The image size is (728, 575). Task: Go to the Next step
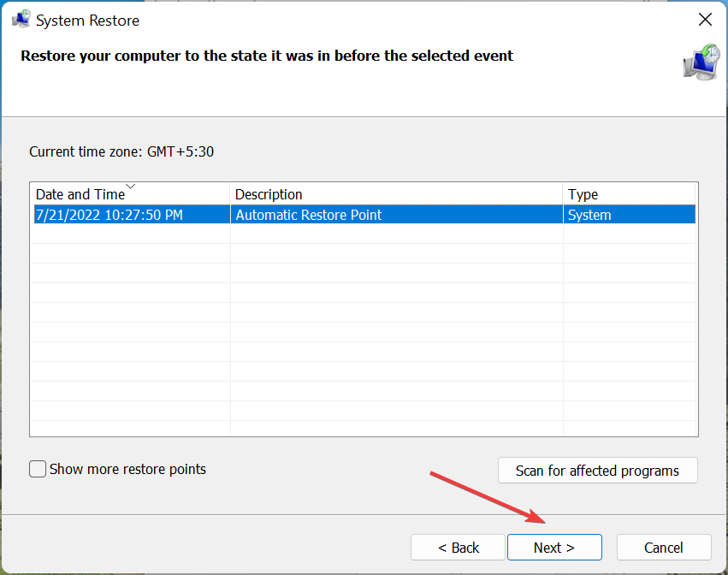click(x=554, y=548)
